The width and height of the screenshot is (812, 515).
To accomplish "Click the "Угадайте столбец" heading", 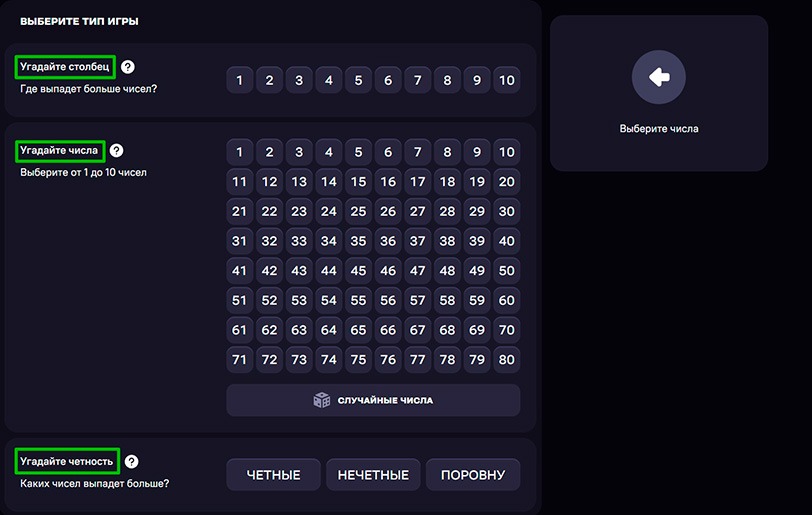I will tap(66, 67).
